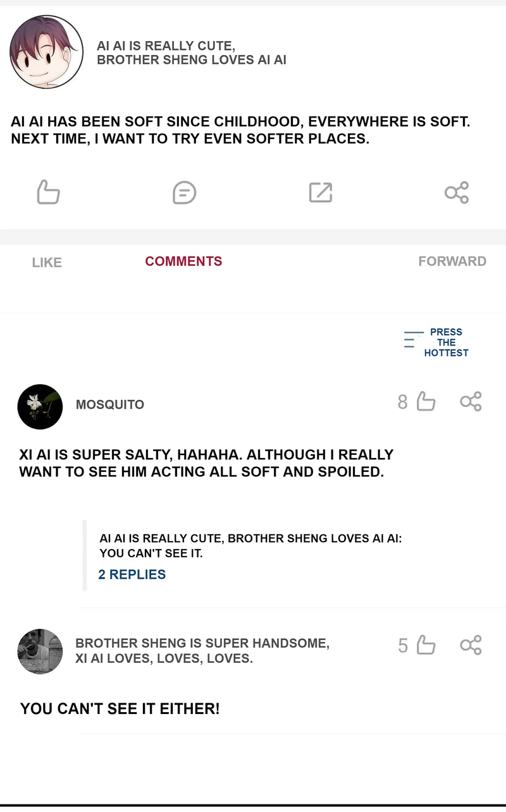Tap the grayscale avatar of second commenter
This screenshot has height=812, width=506.
pyautogui.click(x=40, y=651)
